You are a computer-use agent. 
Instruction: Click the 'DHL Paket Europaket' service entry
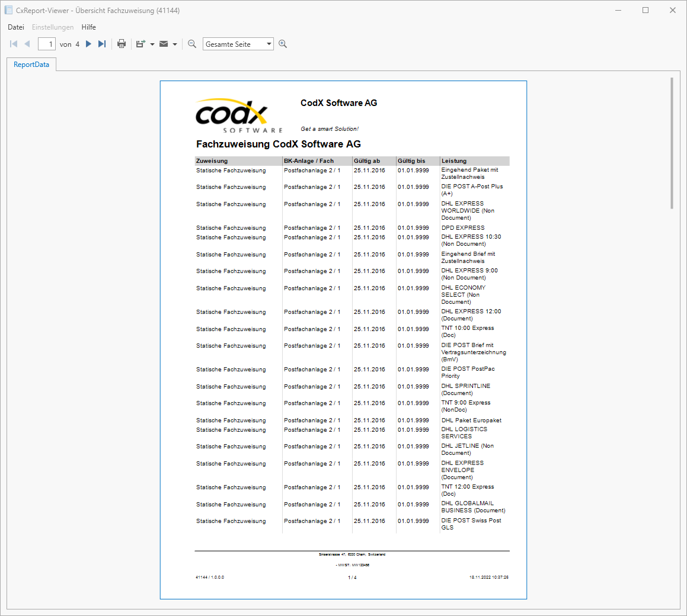[471, 421]
